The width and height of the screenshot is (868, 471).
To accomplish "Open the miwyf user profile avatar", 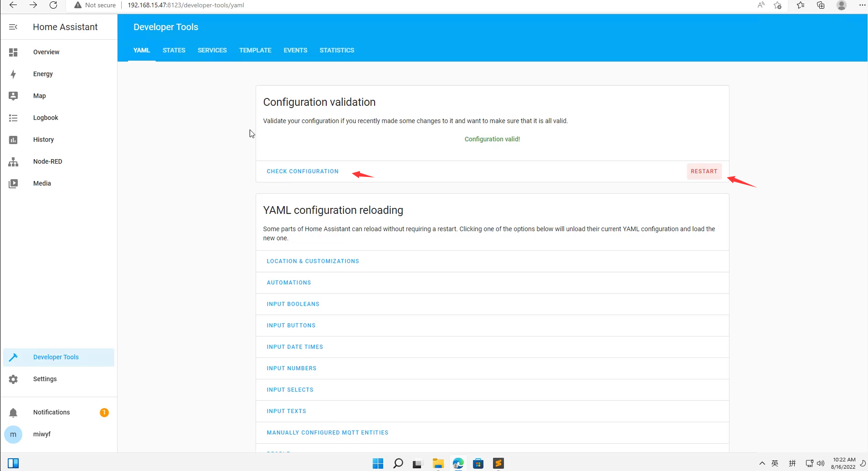I will pyautogui.click(x=13, y=435).
